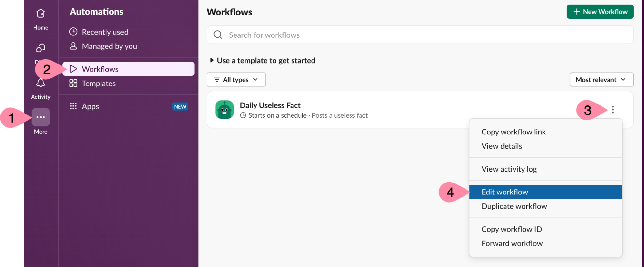644x267 pixels.
Task: Open the DMs icon in sidebar
Action: pyautogui.click(x=41, y=48)
